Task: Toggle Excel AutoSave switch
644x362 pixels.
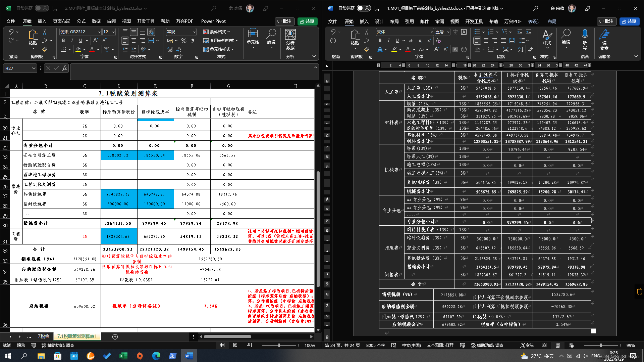Action: tap(41, 8)
